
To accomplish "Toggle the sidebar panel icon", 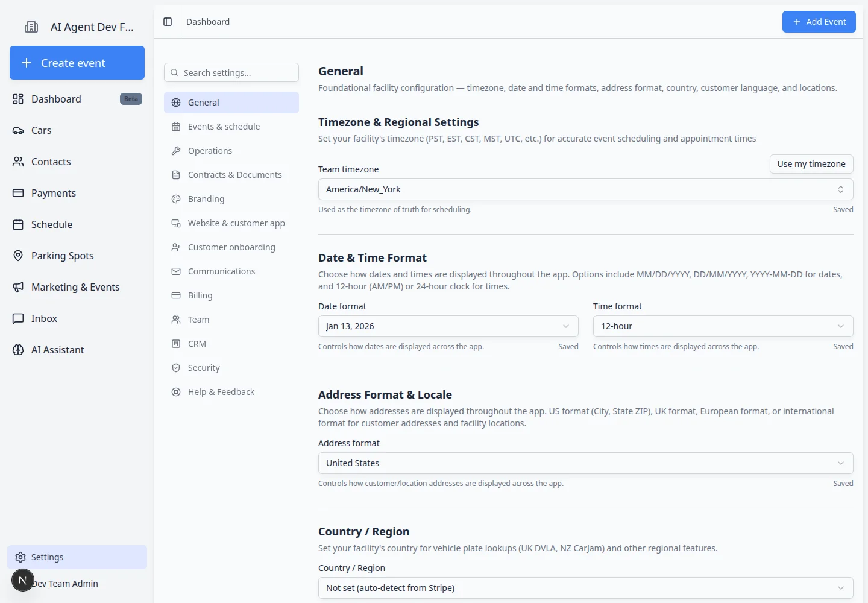I will coord(168,22).
